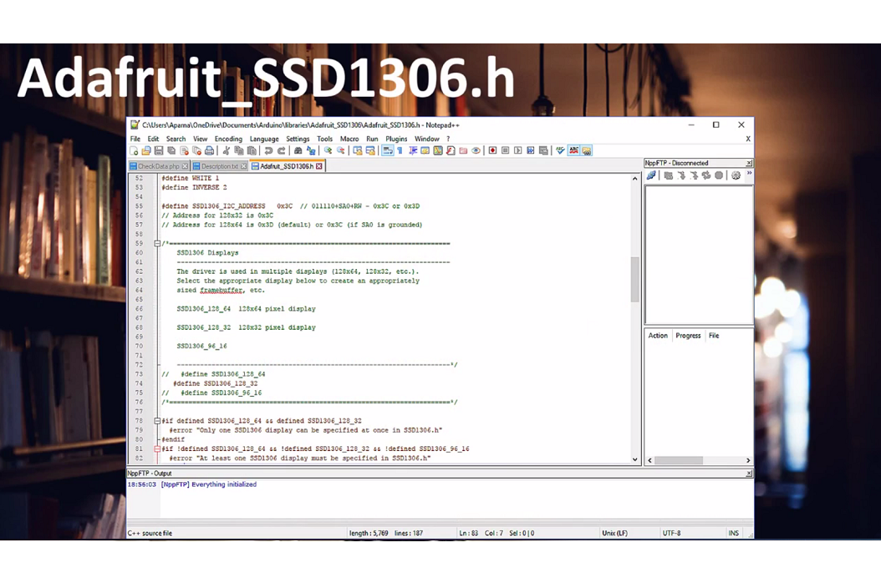Open the File menu
881x588 pixels.
tap(135, 139)
